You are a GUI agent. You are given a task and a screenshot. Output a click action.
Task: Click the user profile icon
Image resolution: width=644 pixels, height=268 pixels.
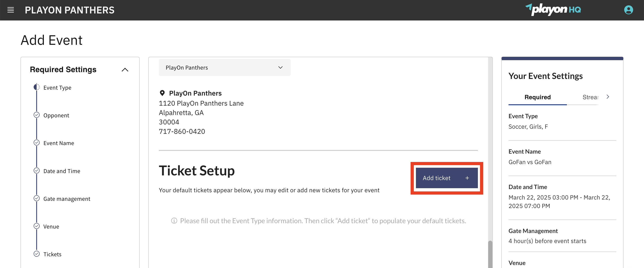click(629, 10)
